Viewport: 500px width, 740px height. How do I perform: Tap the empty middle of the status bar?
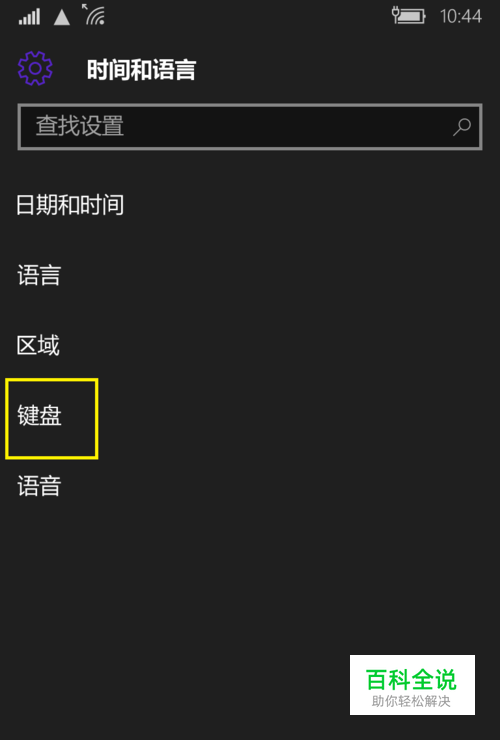click(x=248, y=17)
